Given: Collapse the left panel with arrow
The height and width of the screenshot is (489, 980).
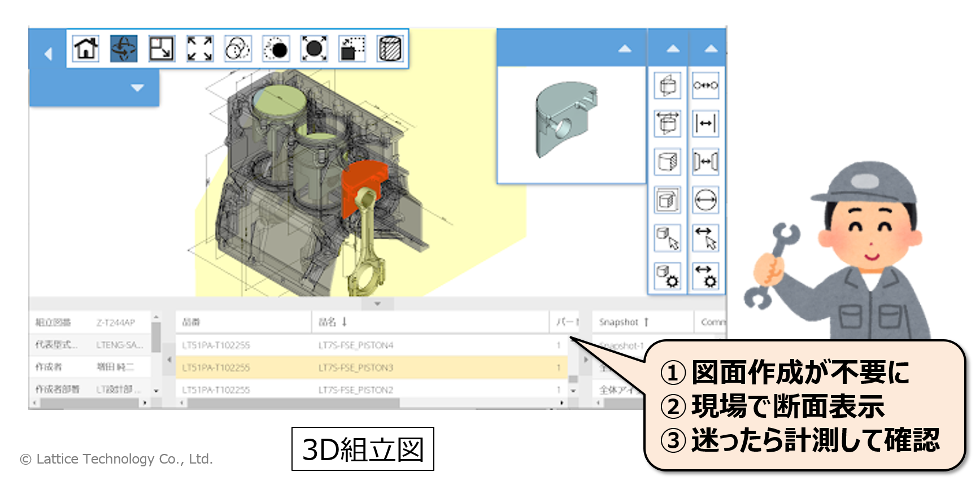Looking at the screenshot, I should pos(48,54).
